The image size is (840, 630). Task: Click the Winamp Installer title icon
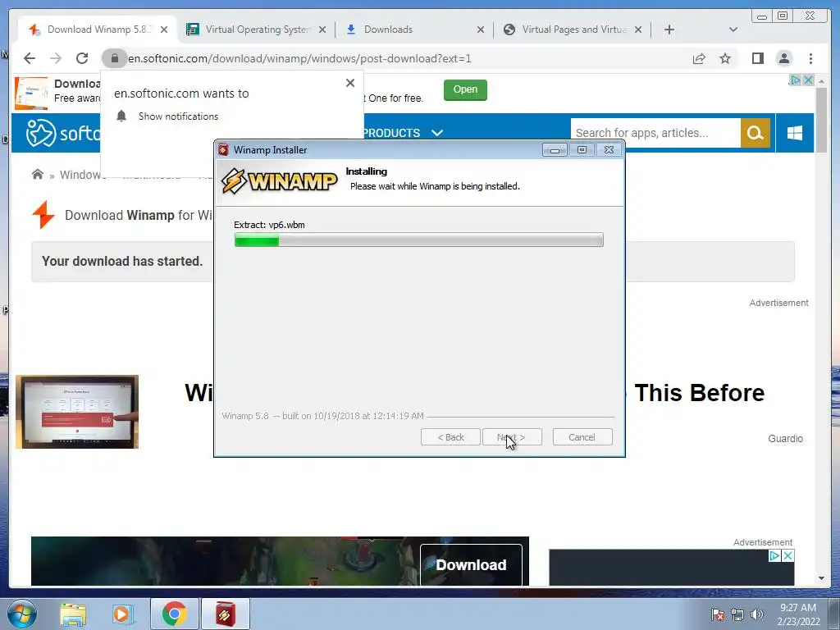pos(223,150)
